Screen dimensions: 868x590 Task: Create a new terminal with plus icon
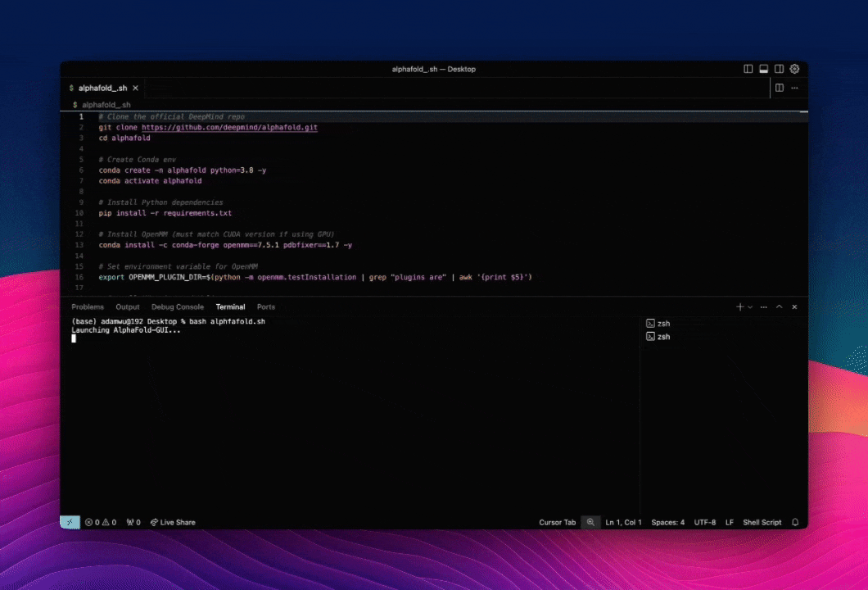pos(739,306)
